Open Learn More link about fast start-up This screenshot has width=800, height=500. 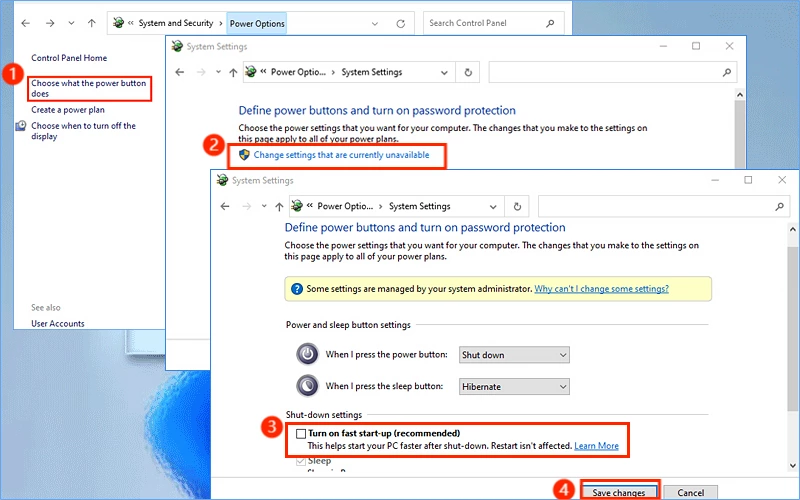[x=596, y=445]
